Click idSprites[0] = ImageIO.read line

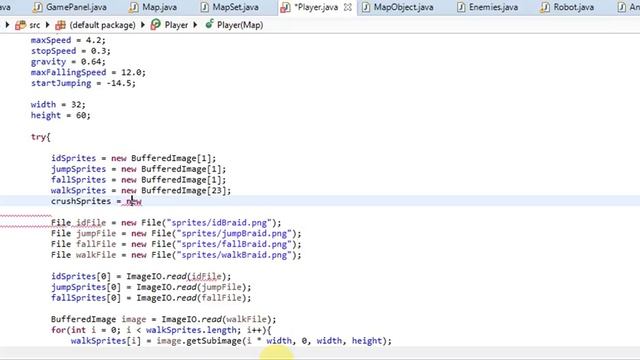(141, 277)
